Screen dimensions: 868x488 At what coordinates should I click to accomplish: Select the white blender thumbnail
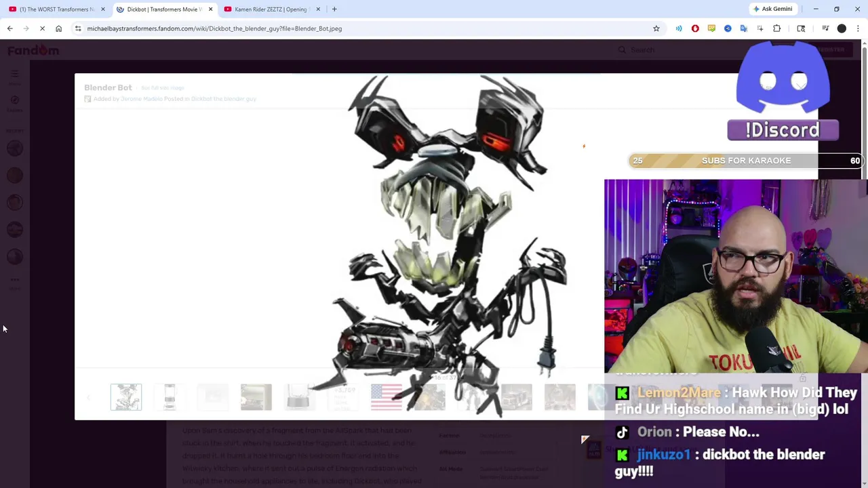(170, 397)
